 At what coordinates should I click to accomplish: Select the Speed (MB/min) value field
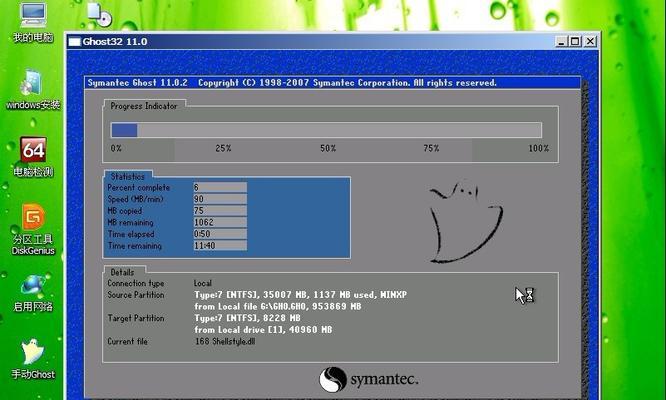coord(220,199)
